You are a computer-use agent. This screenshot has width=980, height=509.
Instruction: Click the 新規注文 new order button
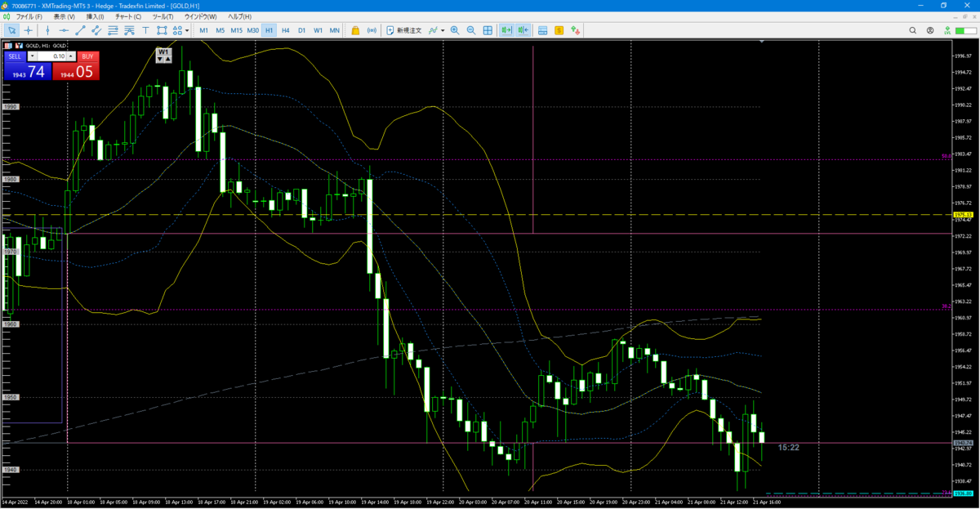coord(403,30)
